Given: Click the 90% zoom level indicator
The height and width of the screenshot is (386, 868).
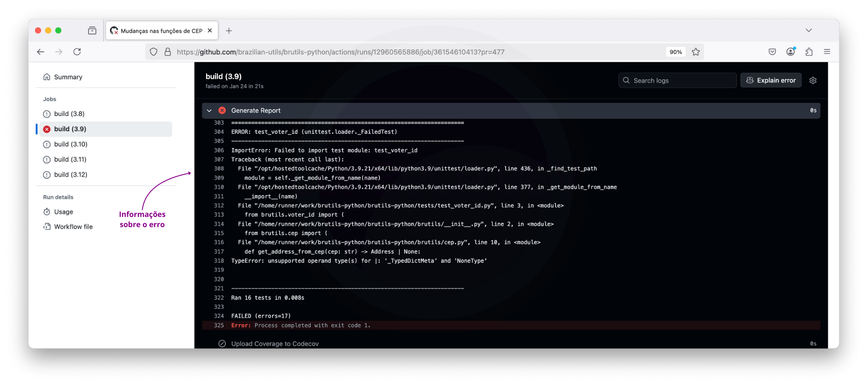Looking at the screenshot, I should pyautogui.click(x=675, y=52).
